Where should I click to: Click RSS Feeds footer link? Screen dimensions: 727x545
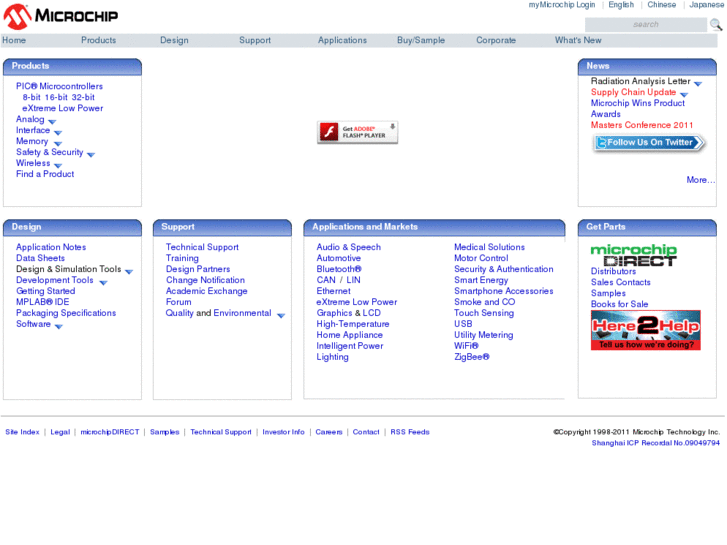(410, 432)
